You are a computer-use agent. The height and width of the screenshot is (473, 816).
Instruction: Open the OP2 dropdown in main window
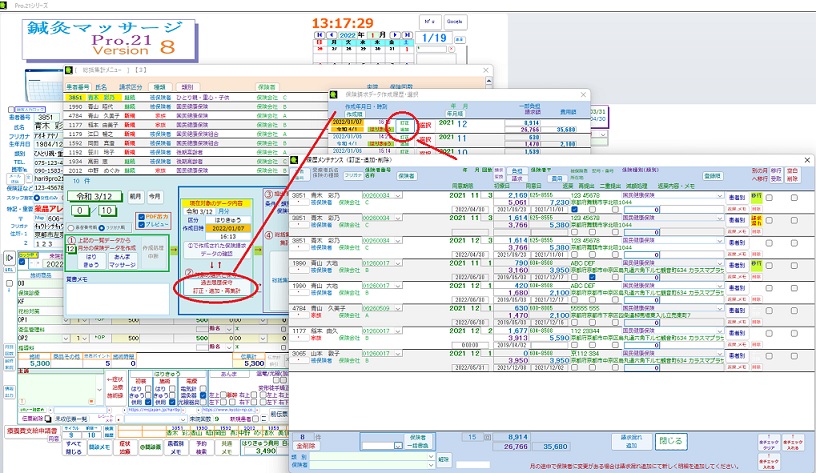(x=66, y=338)
